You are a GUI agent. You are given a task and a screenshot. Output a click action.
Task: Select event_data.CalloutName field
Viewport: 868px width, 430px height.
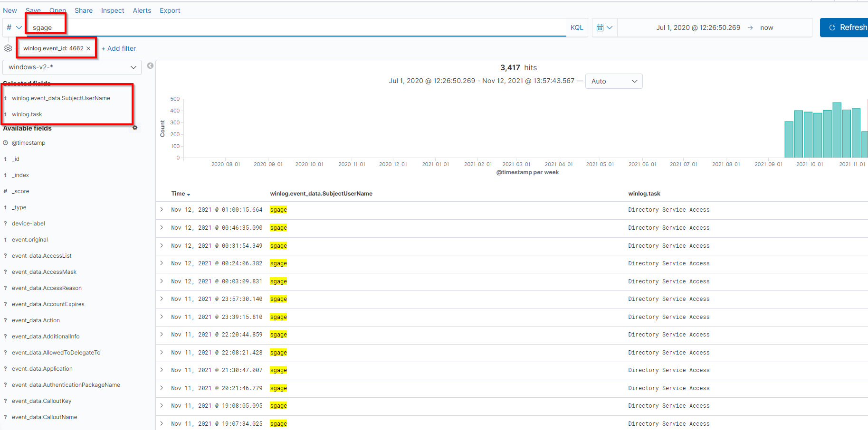(45, 417)
